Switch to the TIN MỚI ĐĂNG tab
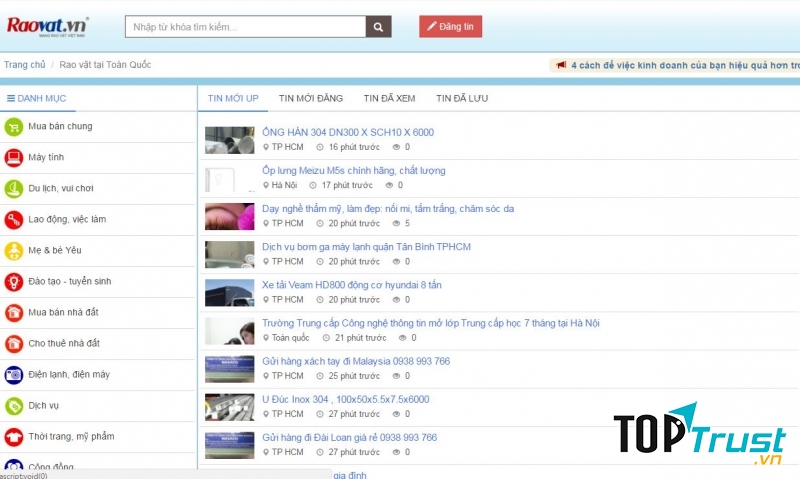This screenshot has height=479, width=800. (310, 98)
